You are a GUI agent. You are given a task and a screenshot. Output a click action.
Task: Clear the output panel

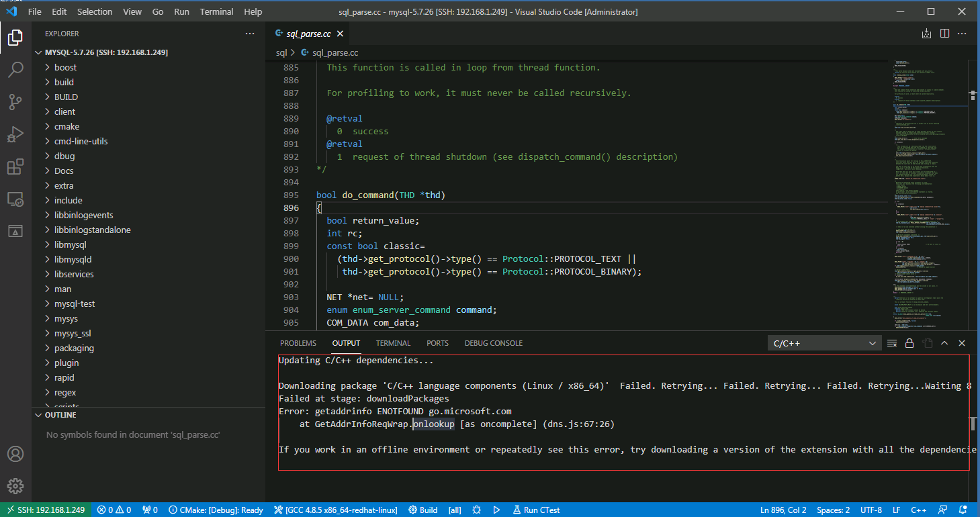[x=892, y=343]
